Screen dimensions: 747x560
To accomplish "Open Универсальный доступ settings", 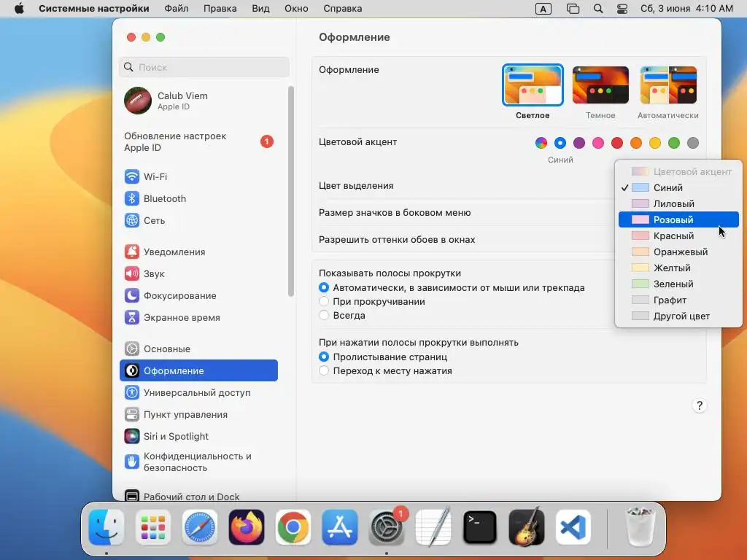I will click(198, 393).
